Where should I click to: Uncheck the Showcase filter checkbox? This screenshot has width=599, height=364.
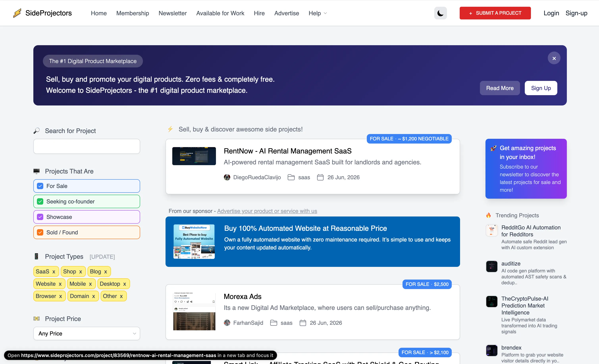pyautogui.click(x=40, y=217)
